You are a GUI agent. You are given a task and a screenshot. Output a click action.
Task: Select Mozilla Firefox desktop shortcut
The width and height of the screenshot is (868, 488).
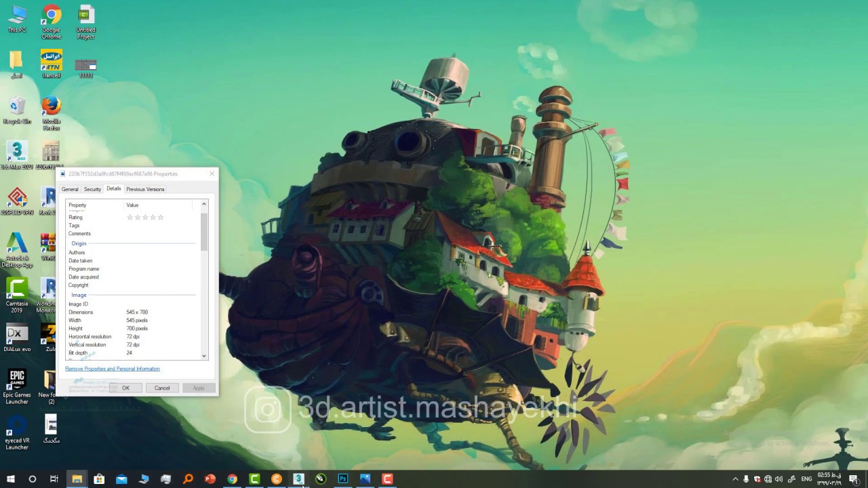pyautogui.click(x=52, y=113)
